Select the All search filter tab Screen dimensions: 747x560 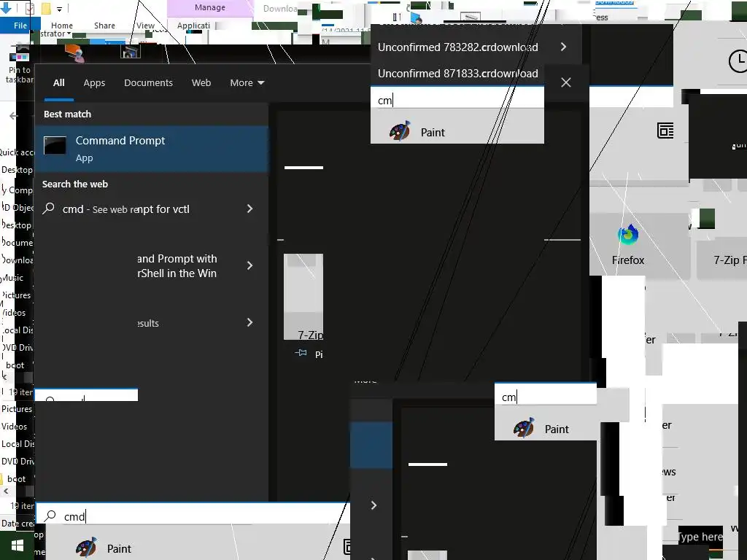(x=58, y=83)
